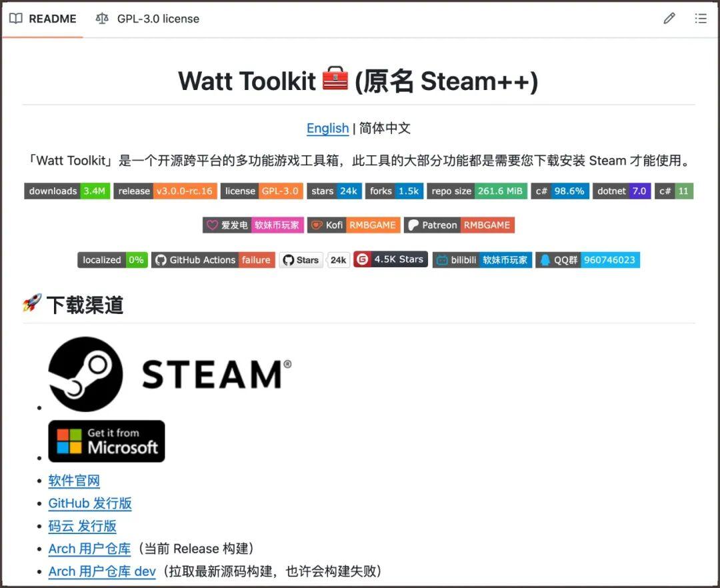Open the 软件官网 link
This screenshot has height=588, width=720.
[x=74, y=481]
